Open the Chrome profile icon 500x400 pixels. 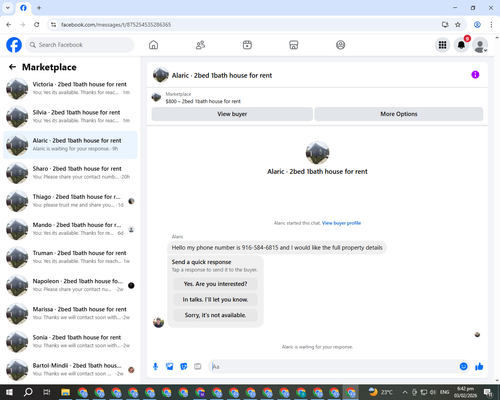point(477,25)
